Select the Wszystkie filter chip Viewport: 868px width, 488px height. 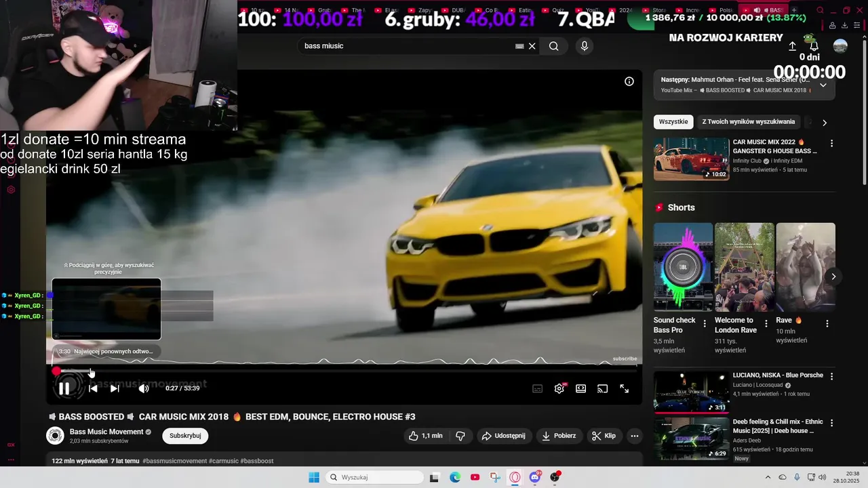pos(673,122)
